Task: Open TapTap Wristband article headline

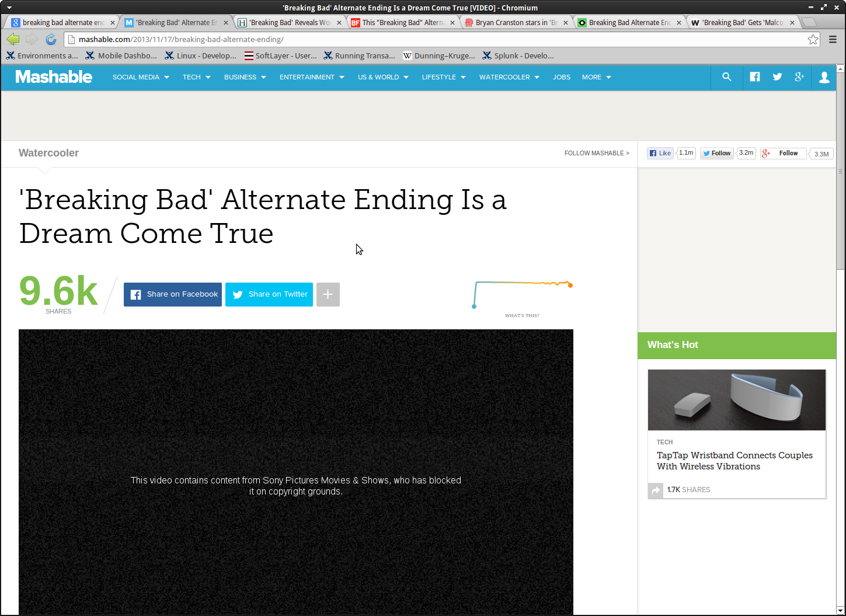Action: 734,461
